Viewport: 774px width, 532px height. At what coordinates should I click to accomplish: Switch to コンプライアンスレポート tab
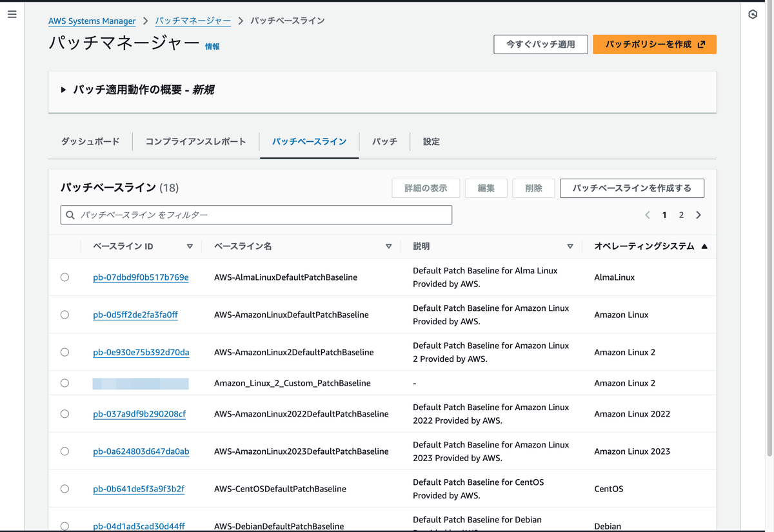tap(195, 142)
